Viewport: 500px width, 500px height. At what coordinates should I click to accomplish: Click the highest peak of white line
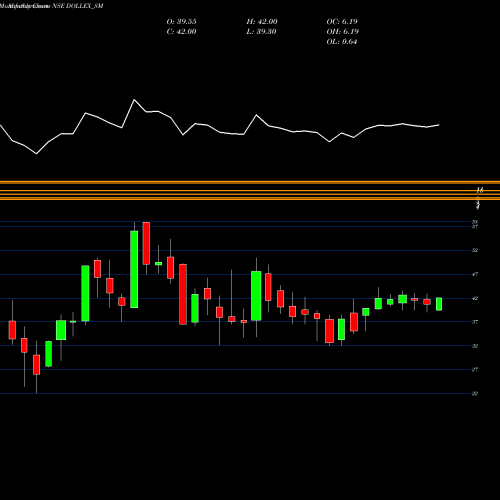pos(134,100)
